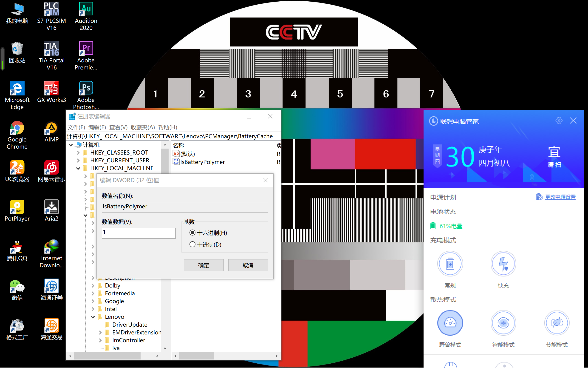
Task: Expand HKEY_CLASSES_ROOT tree node
Action: point(78,153)
